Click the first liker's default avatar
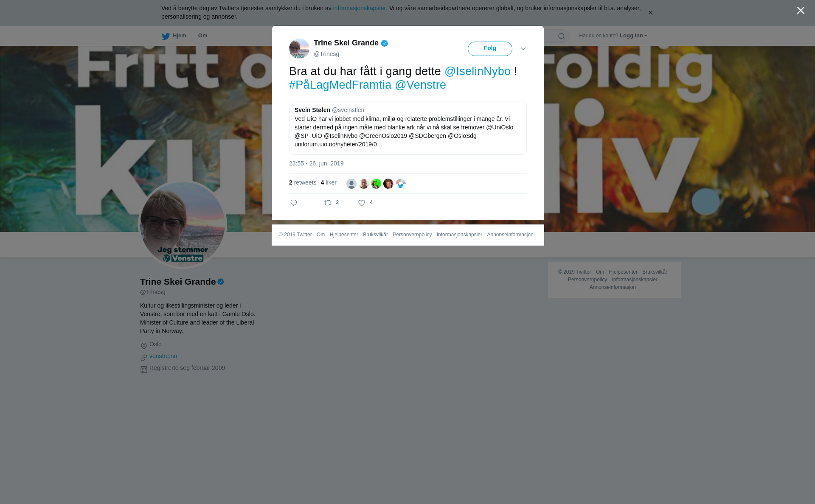815x504 pixels. pyautogui.click(x=351, y=184)
